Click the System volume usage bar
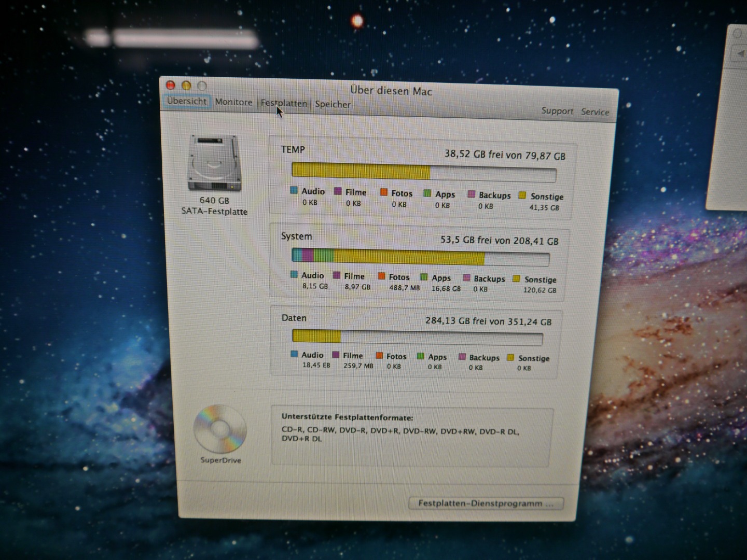This screenshot has height=560, width=747. [x=420, y=257]
